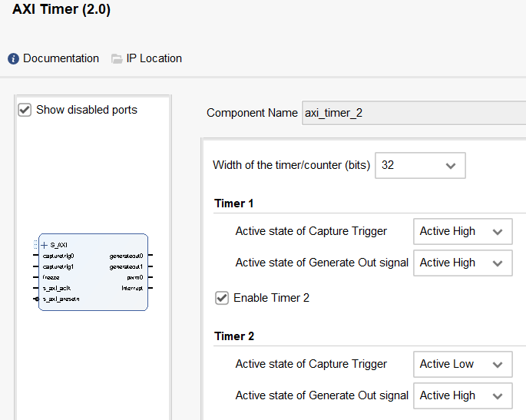526x420 pixels.
Task: Click the IP Location folder icon
Action: coord(117,58)
